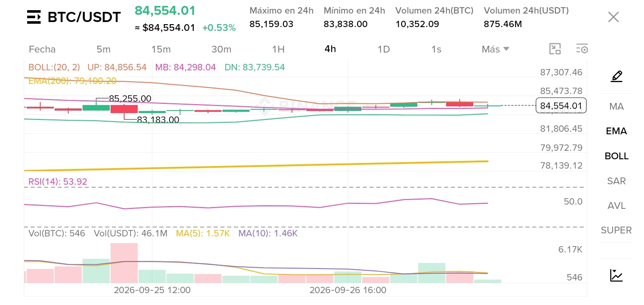The image size is (644, 305).
Task: Turn on the SUPER indicator
Action: click(x=616, y=230)
